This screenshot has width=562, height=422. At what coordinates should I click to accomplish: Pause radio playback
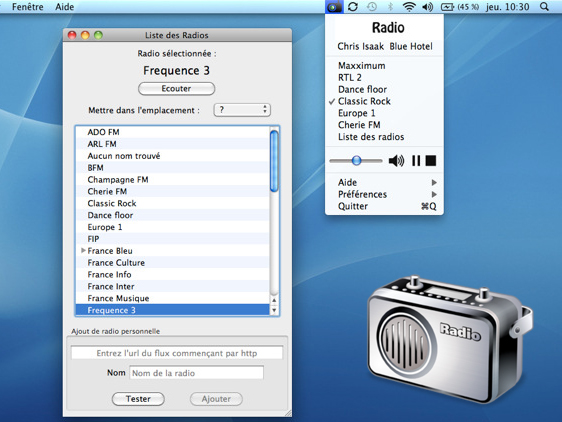(x=416, y=161)
